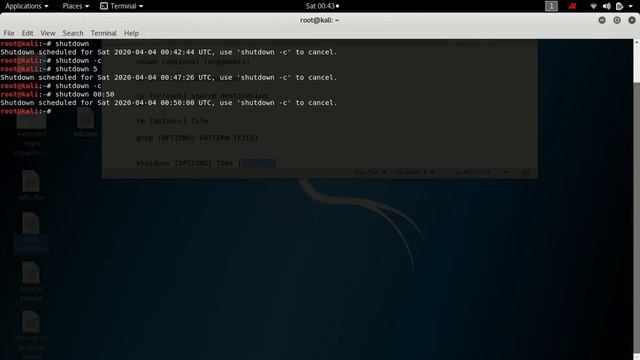Open the Edit menu
640x360 pixels.
(x=27, y=33)
